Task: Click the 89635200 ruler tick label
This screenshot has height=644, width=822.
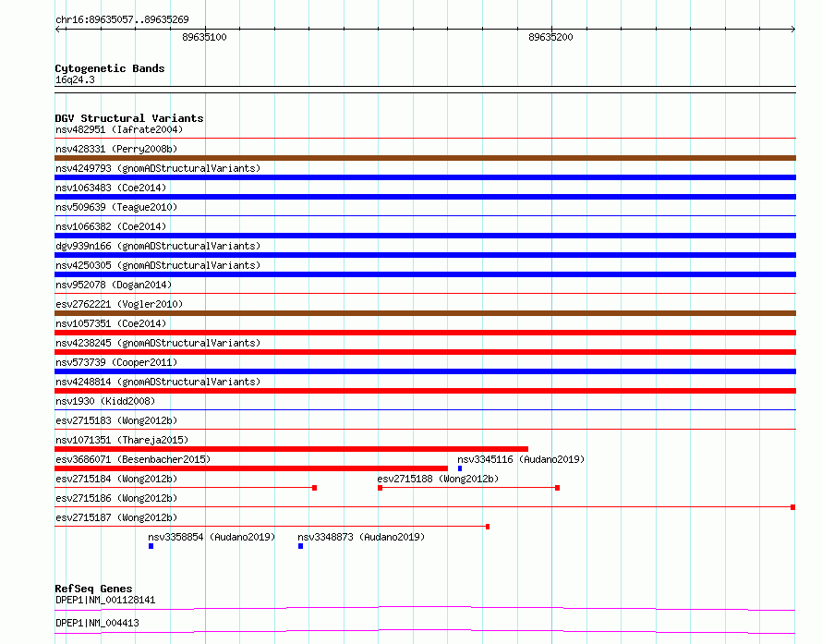Action: pos(550,37)
